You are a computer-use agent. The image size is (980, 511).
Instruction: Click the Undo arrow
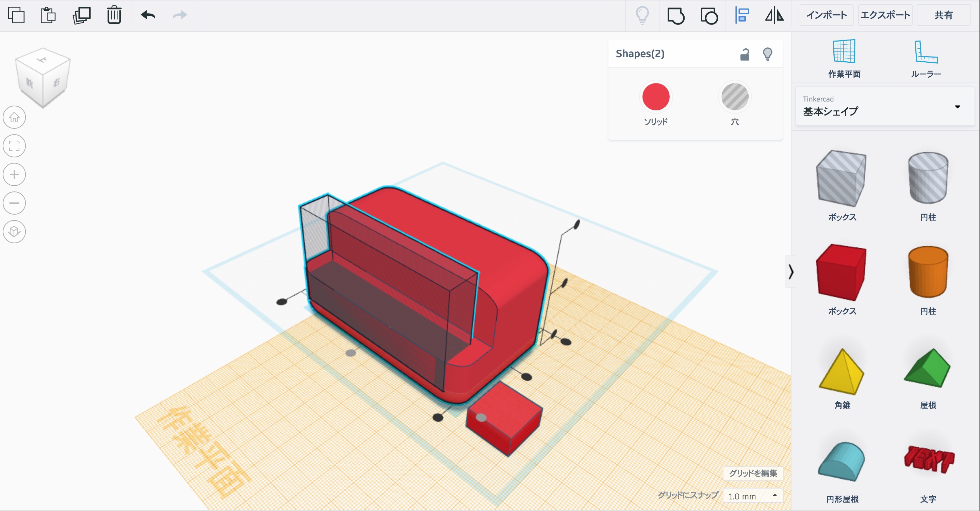(x=148, y=15)
